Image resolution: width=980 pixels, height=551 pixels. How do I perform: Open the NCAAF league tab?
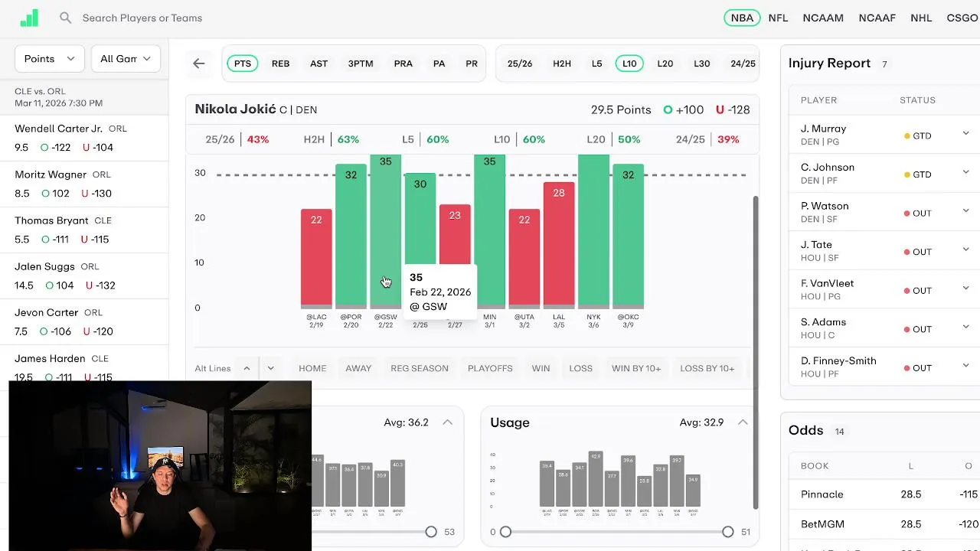click(877, 18)
